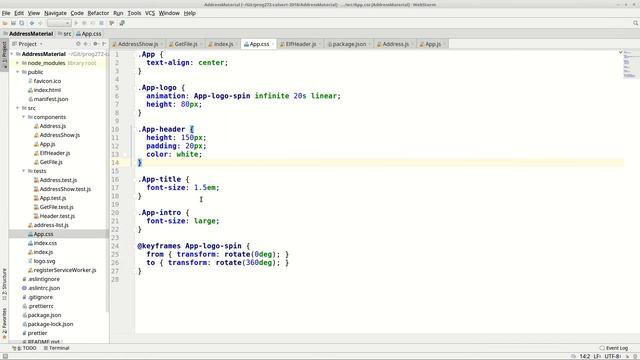The height and width of the screenshot is (360, 640).
Task: Open the Tools menu
Action: pyautogui.click(x=134, y=13)
